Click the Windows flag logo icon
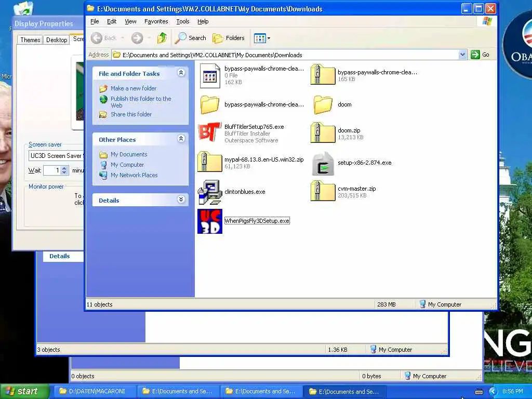 [x=487, y=21]
